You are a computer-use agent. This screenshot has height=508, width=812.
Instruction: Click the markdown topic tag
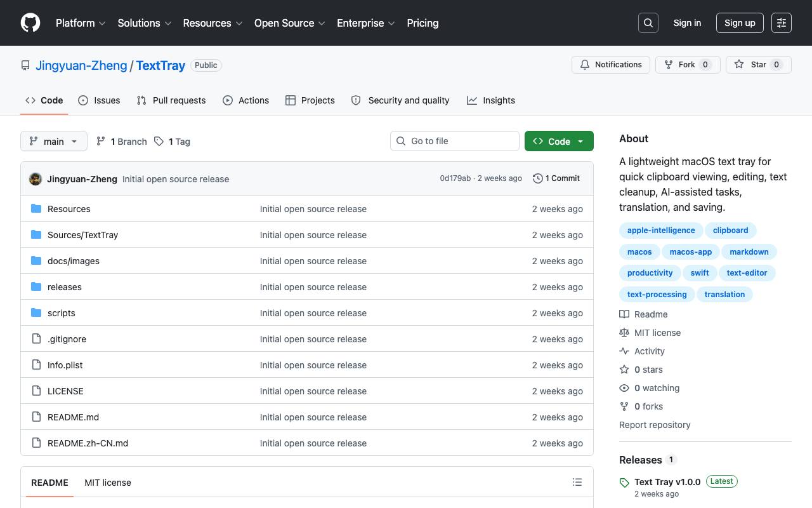(749, 252)
